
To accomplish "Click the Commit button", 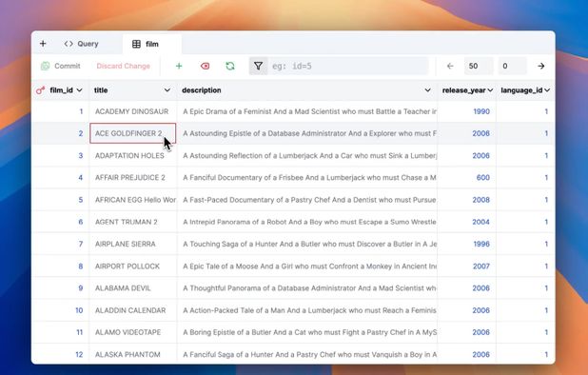I will [60, 66].
